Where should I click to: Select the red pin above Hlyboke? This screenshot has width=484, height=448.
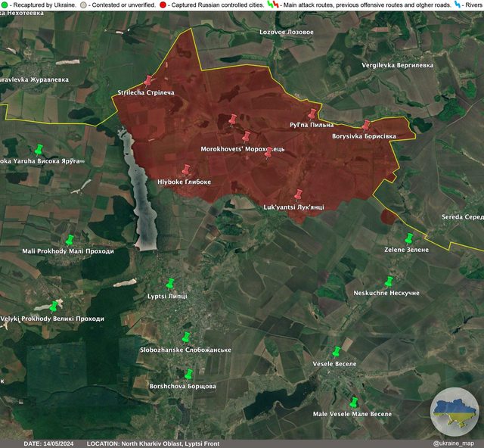pos(186,171)
